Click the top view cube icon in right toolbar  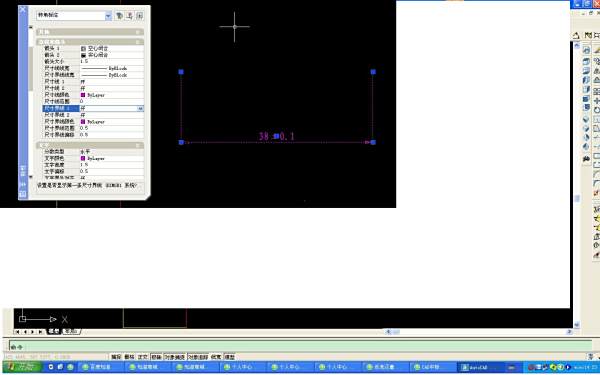click(x=586, y=61)
